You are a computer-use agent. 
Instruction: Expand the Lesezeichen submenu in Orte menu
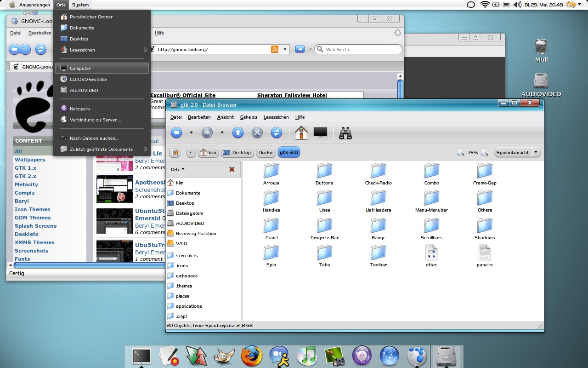(102, 50)
